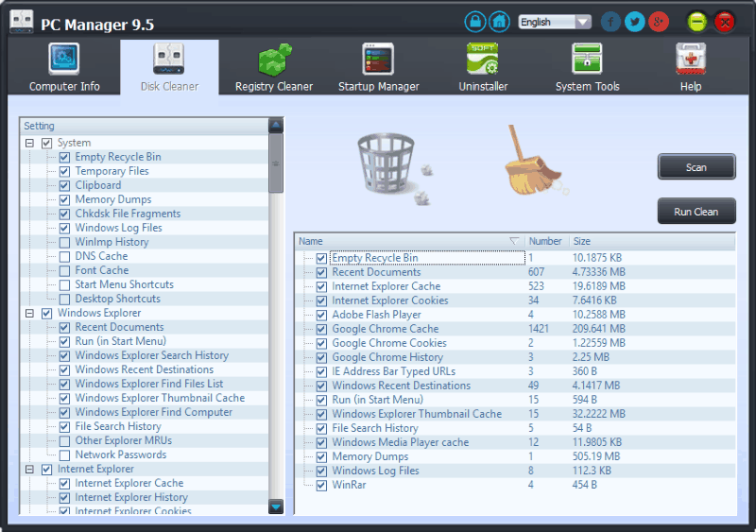The height and width of the screenshot is (532, 756).
Task: Click the Disk Cleaner drive icon
Action: coord(169,59)
